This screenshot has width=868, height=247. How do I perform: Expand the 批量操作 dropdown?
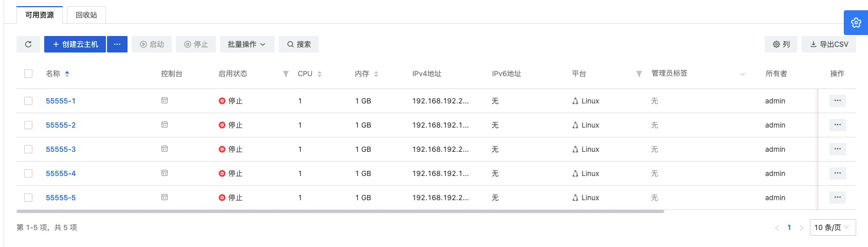tap(247, 44)
